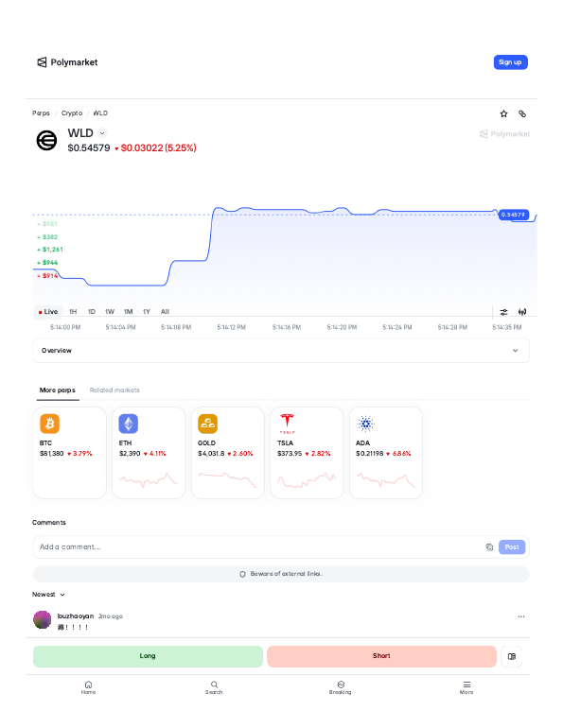This screenshot has height=728, width=563.
Task: Select the 1D chart range
Action: pos(92,312)
